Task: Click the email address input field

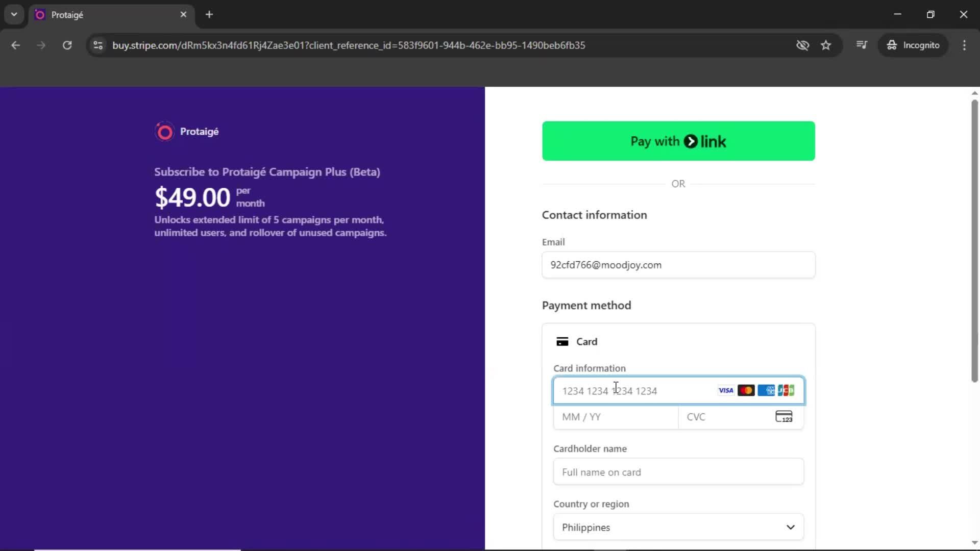Action: click(678, 265)
